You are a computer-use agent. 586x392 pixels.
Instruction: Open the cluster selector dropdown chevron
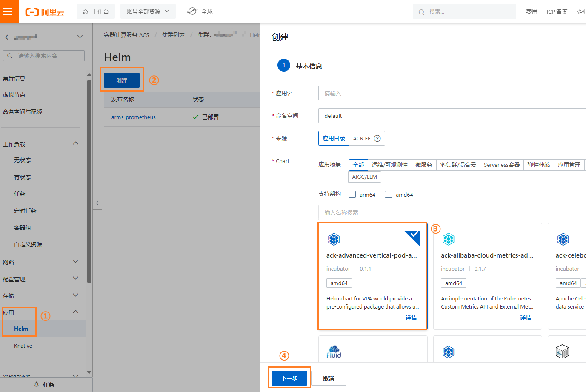pyautogui.click(x=80, y=37)
